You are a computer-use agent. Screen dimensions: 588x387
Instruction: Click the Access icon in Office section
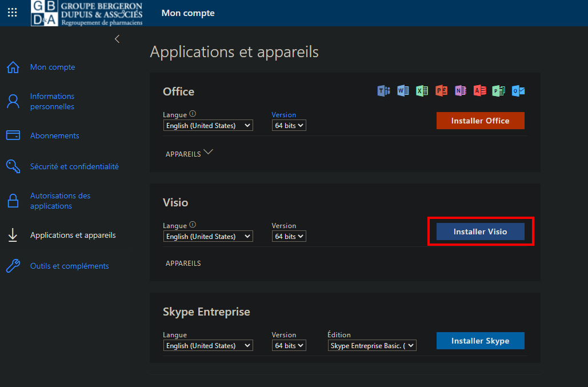tap(479, 91)
